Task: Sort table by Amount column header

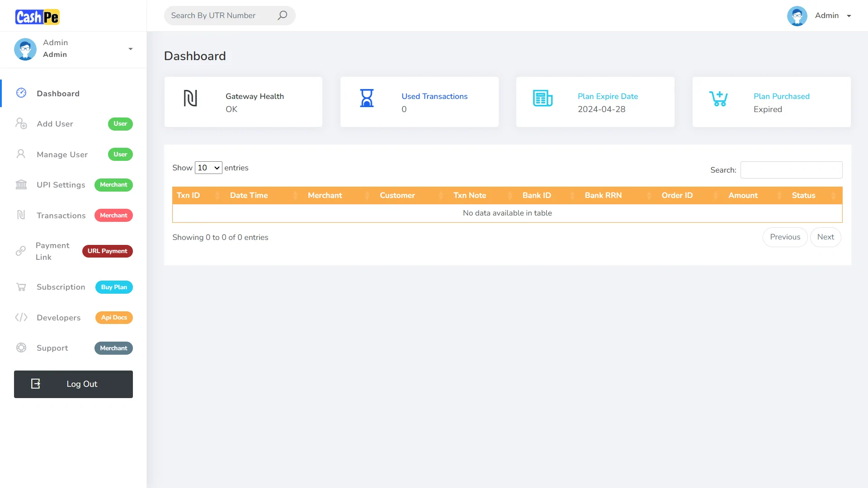Action: [743, 195]
